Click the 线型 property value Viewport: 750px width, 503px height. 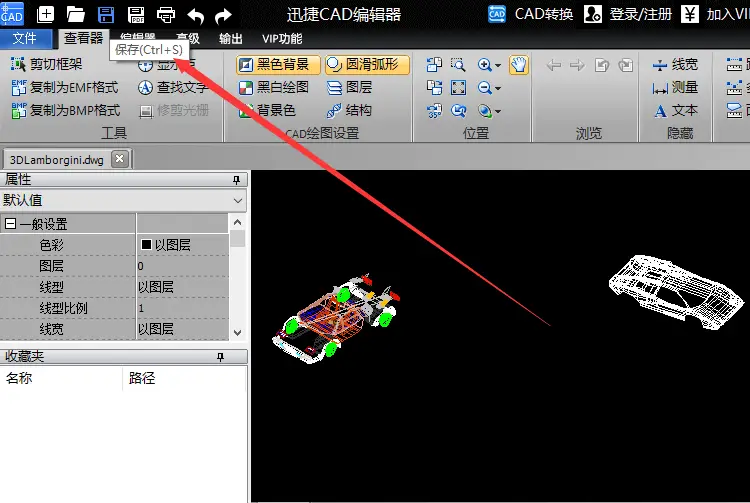tap(183, 287)
